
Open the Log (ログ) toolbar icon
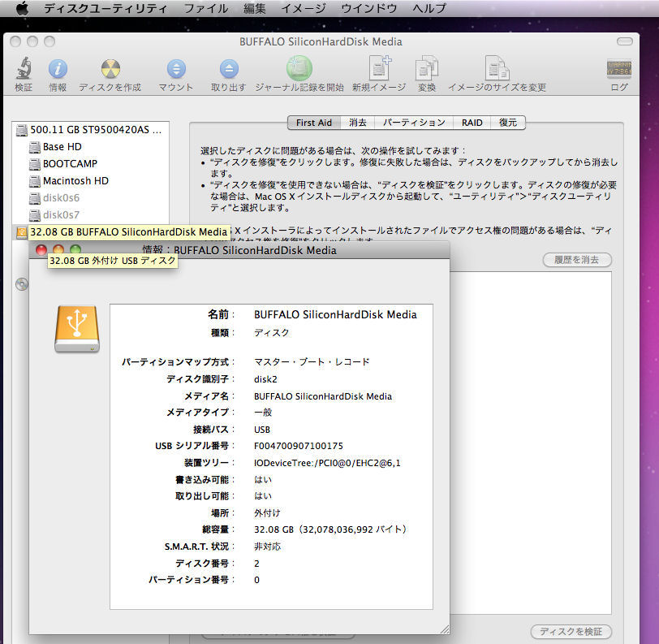click(618, 68)
